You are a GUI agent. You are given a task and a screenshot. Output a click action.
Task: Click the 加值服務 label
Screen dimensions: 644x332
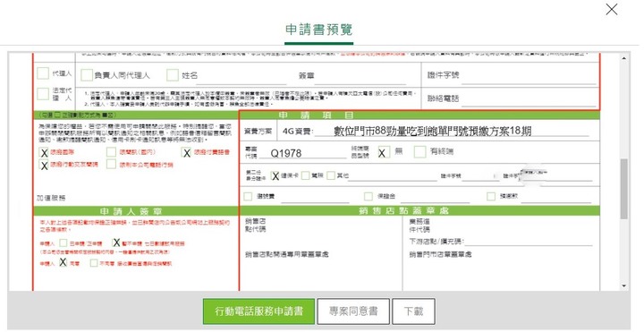point(51,198)
